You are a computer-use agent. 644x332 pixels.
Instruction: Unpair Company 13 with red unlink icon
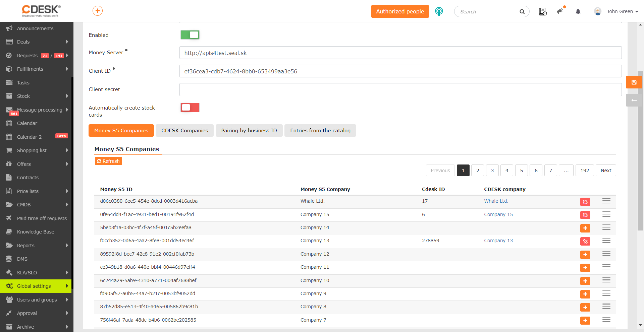coord(585,241)
